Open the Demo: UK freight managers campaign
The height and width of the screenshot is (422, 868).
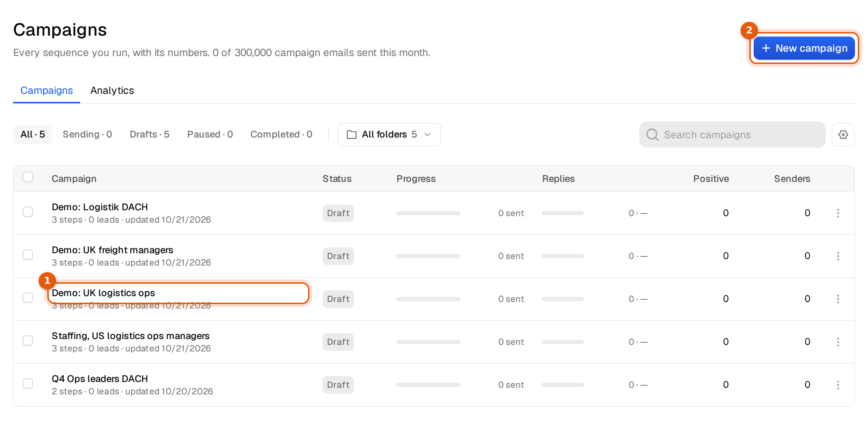click(x=113, y=250)
